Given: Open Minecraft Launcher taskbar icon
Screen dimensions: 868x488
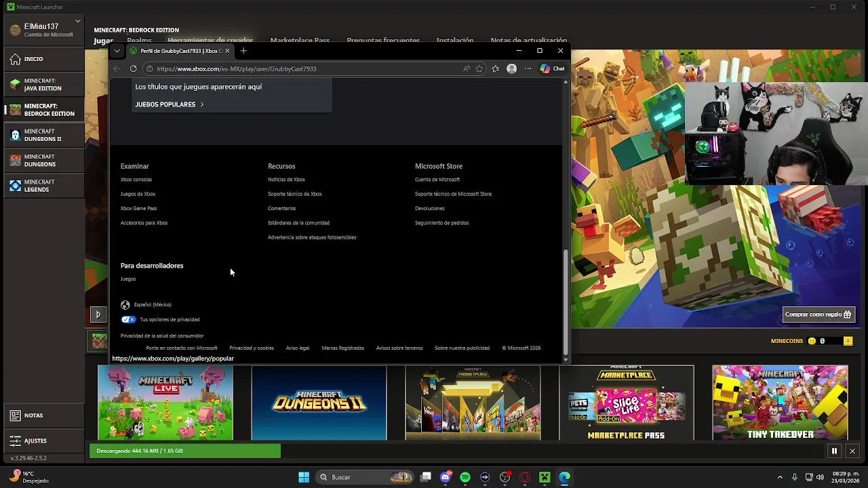Looking at the screenshot, I should pos(545,477).
